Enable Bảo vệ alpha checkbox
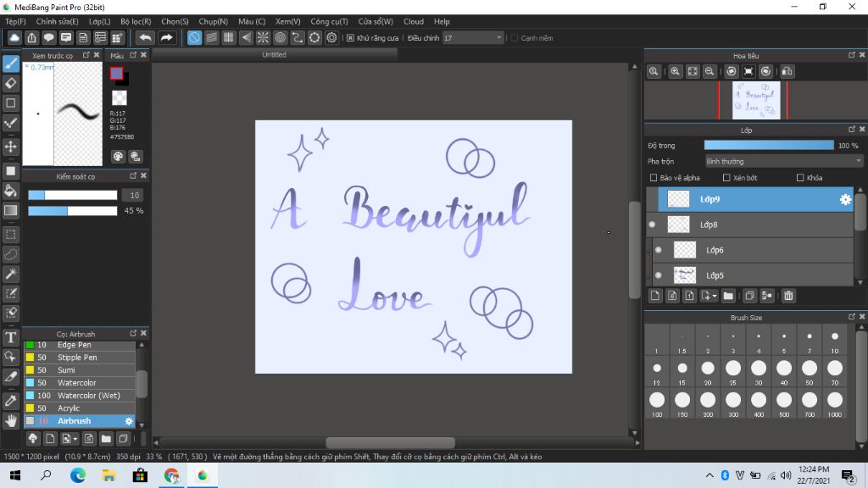This screenshot has height=488, width=868. pyautogui.click(x=654, y=178)
